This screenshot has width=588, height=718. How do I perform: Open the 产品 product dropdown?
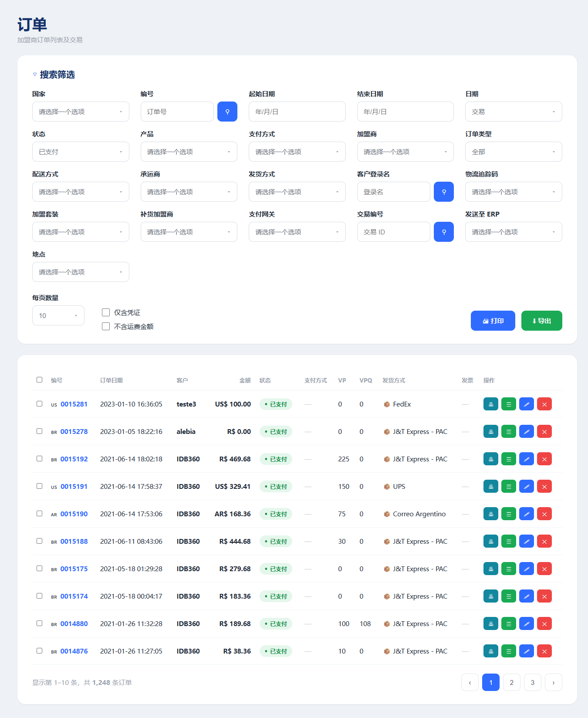pos(189,152)
